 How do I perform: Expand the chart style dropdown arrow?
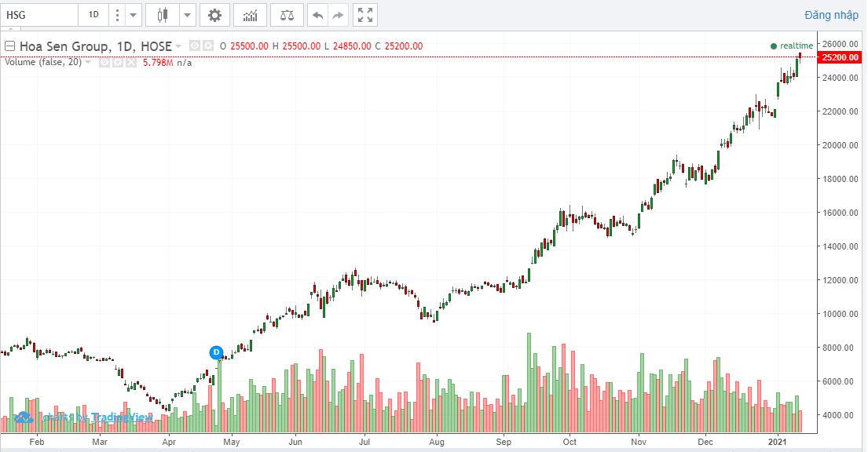[x=187, y=15]
